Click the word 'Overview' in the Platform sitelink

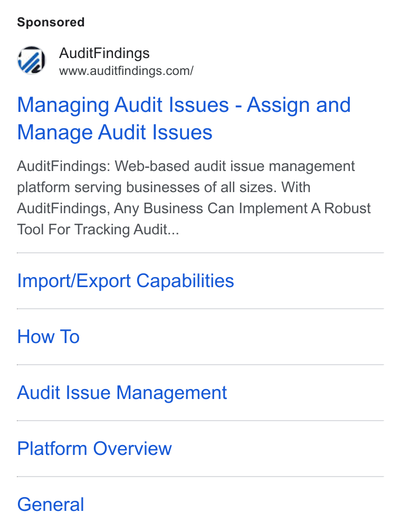point(132,449)
